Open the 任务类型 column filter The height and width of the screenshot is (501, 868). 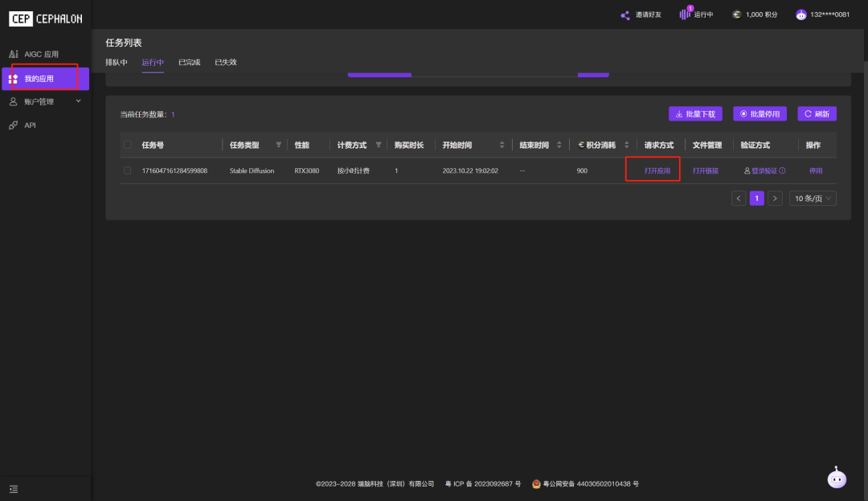(x=279, y=146)
